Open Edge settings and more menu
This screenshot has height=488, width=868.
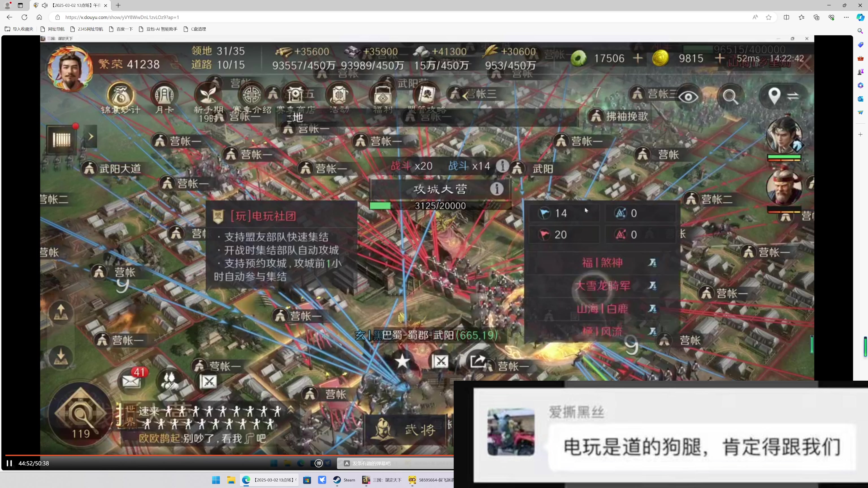[x=846, y=17]
